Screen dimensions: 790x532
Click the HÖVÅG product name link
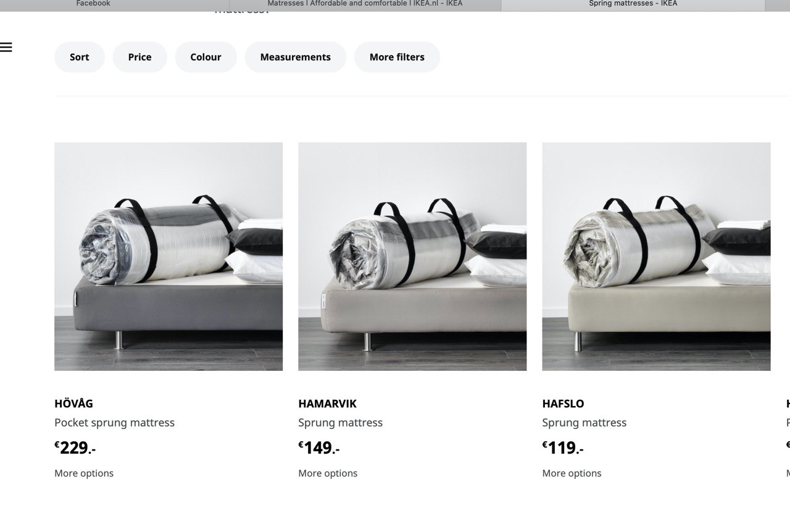tap(73, 404)
